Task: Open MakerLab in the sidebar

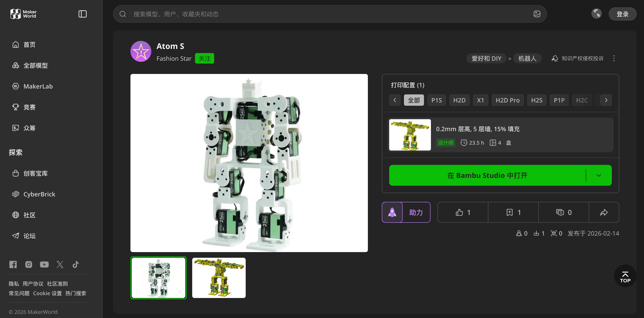Action: tap(38, 86)
